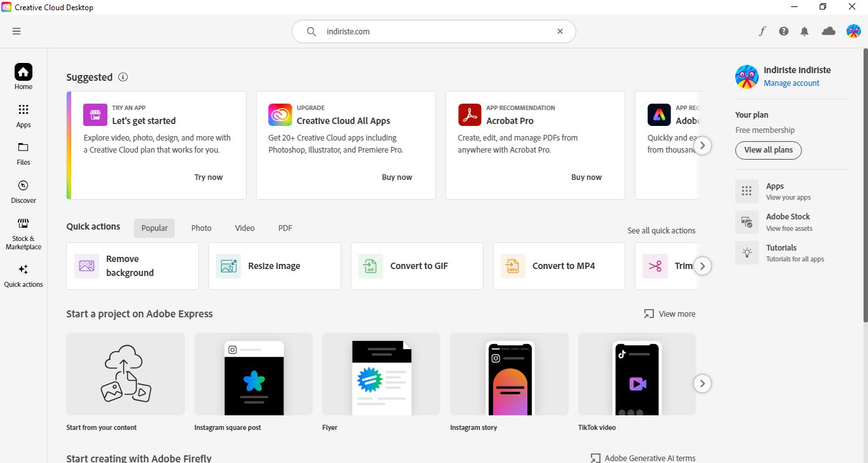This screenshot has height=463, width=868.
Task: Open See all quick actions link
Action: pos(661,231)
